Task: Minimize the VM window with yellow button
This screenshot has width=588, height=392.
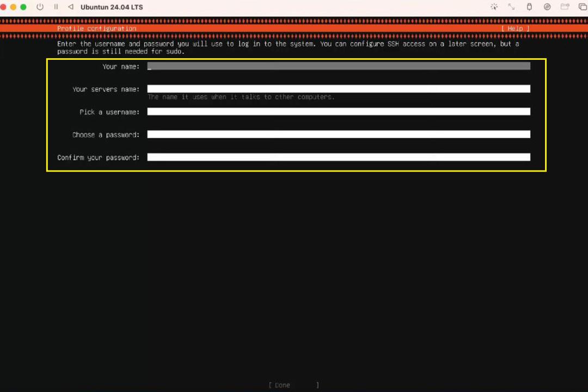Action: (13, 7)
